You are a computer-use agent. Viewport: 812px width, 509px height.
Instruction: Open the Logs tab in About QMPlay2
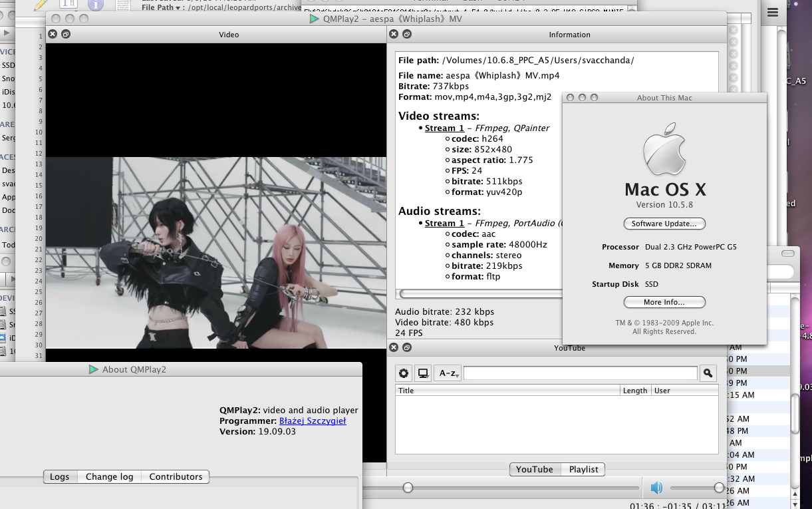[60, 476]
